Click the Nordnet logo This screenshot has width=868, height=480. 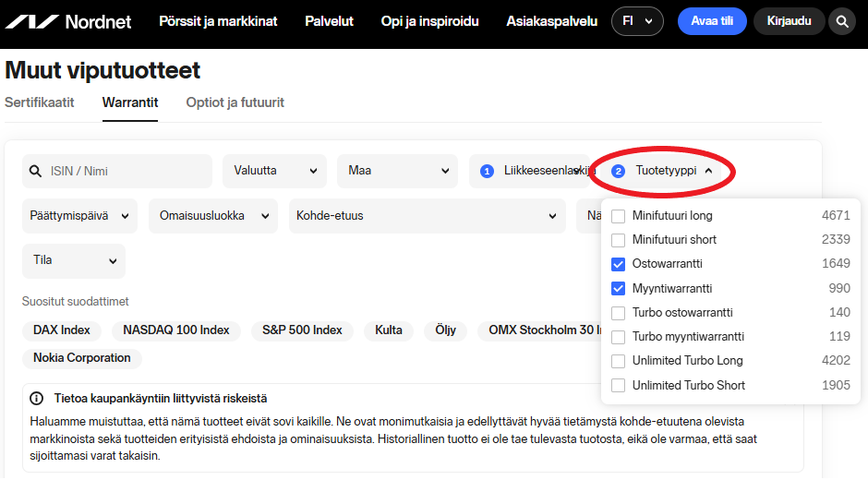pos(68,21)
